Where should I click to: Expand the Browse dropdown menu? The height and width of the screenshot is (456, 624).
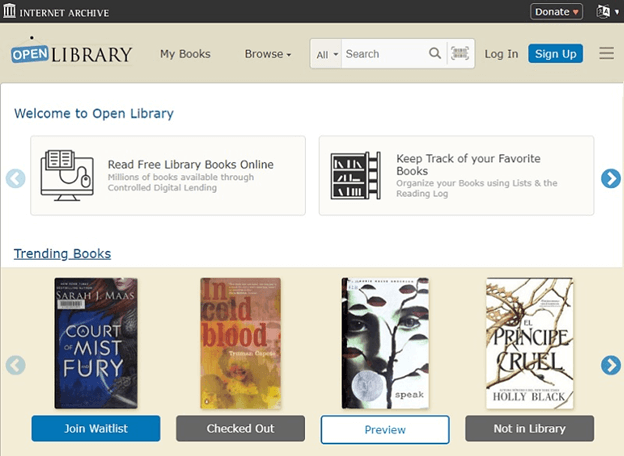tap(268, 54)
